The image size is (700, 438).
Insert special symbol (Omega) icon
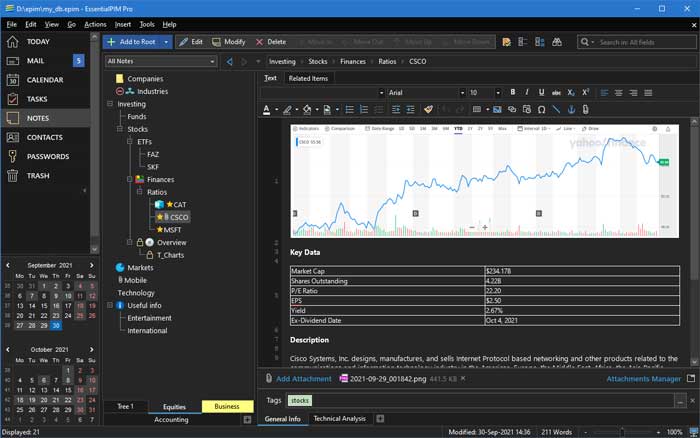pos(542,109)
